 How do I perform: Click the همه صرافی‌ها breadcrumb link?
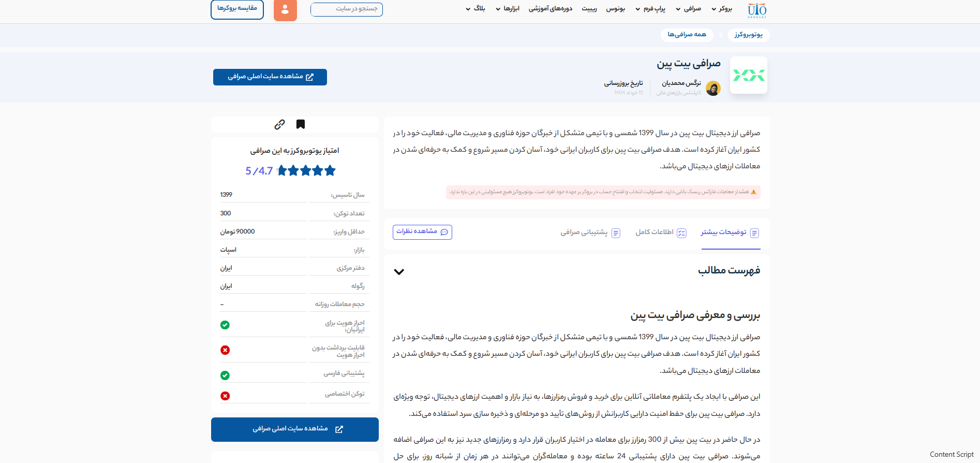click(687, 35)
